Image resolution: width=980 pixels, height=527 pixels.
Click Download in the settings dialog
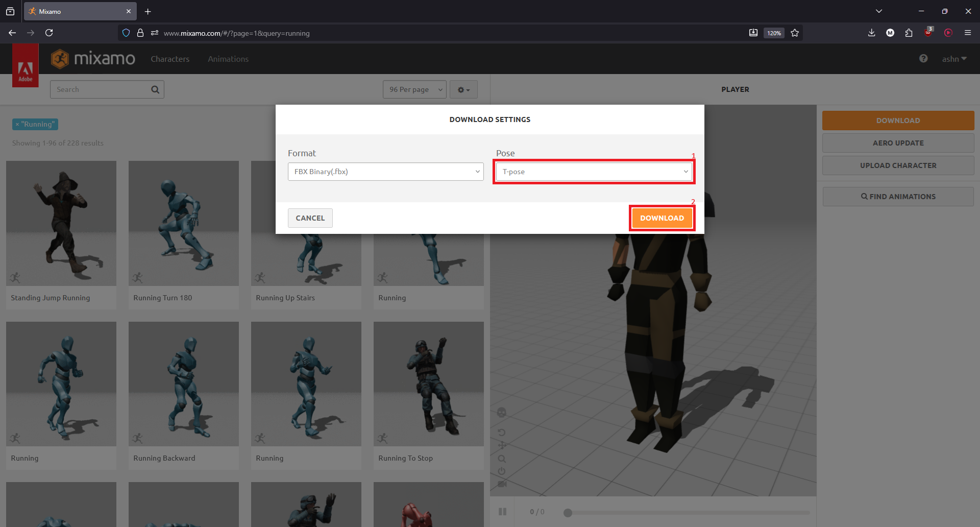tap(662, 218)
